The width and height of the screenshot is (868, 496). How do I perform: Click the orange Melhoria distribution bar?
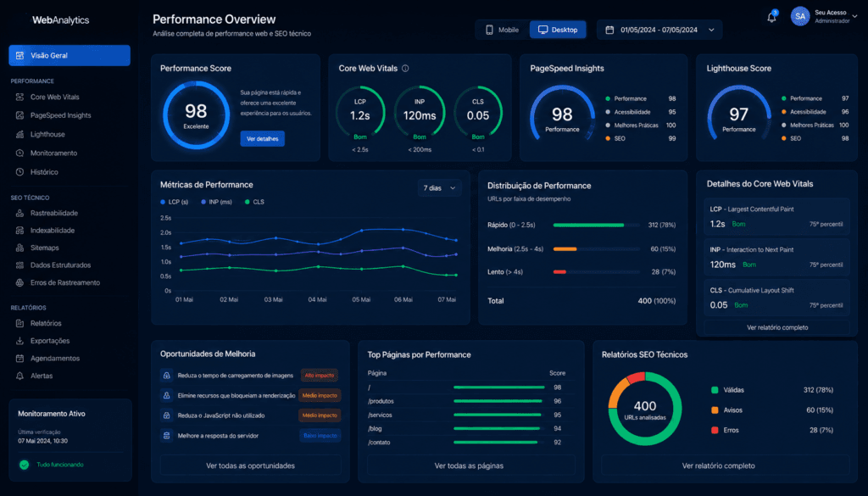point(565,249)
